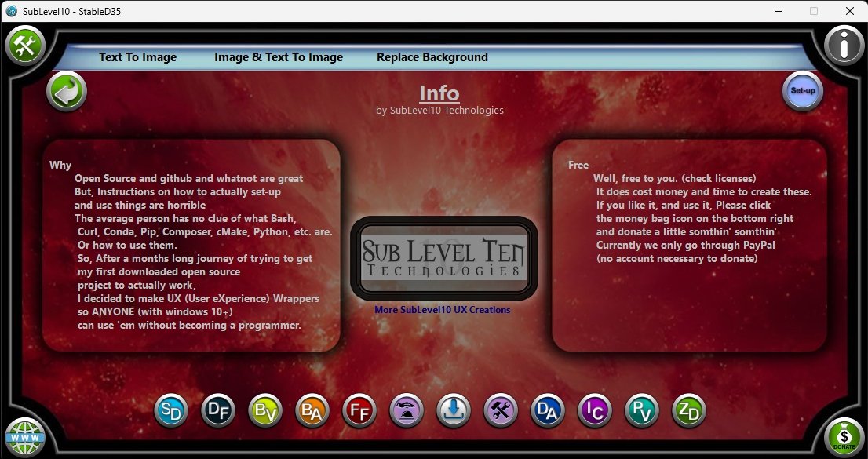This screenshot has width=868, height=459.
Task: Click the info icon in top-right corner
Action: tap(844, 46)
